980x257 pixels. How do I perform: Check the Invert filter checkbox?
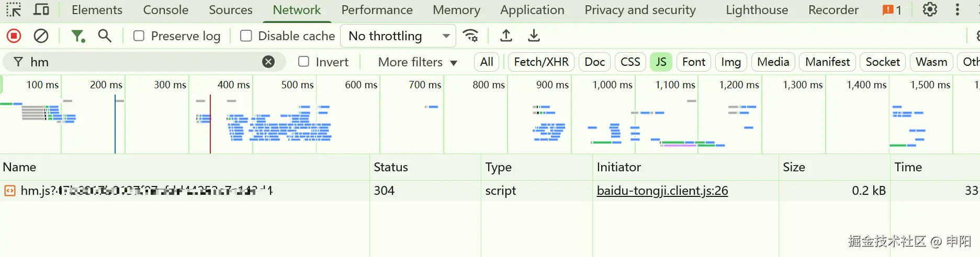(303, 62)
